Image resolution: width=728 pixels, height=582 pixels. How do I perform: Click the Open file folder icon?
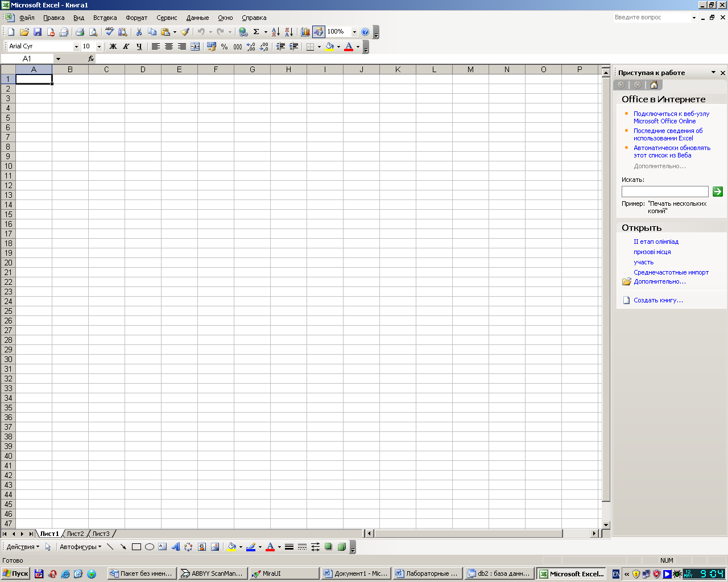(24, 32)
